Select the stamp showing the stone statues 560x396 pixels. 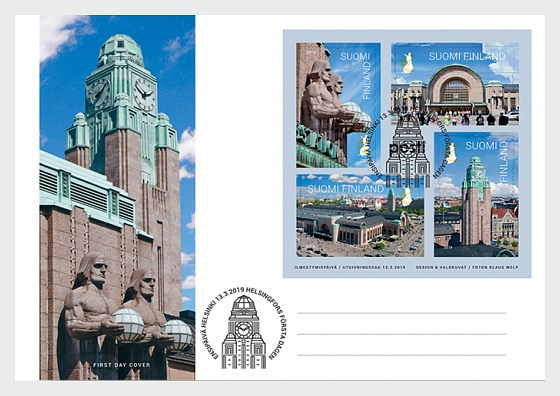coord(338,105)
